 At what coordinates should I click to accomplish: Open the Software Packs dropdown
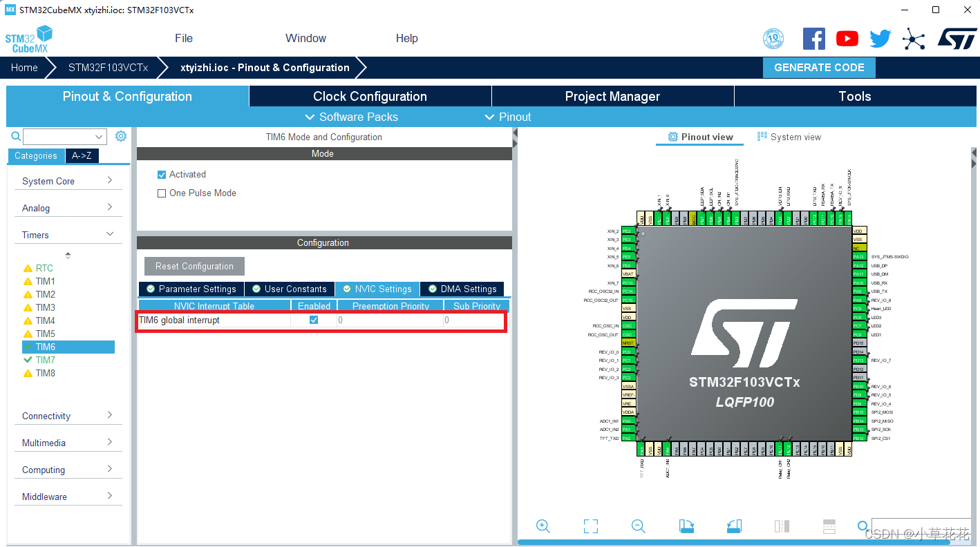click(352, 117)
